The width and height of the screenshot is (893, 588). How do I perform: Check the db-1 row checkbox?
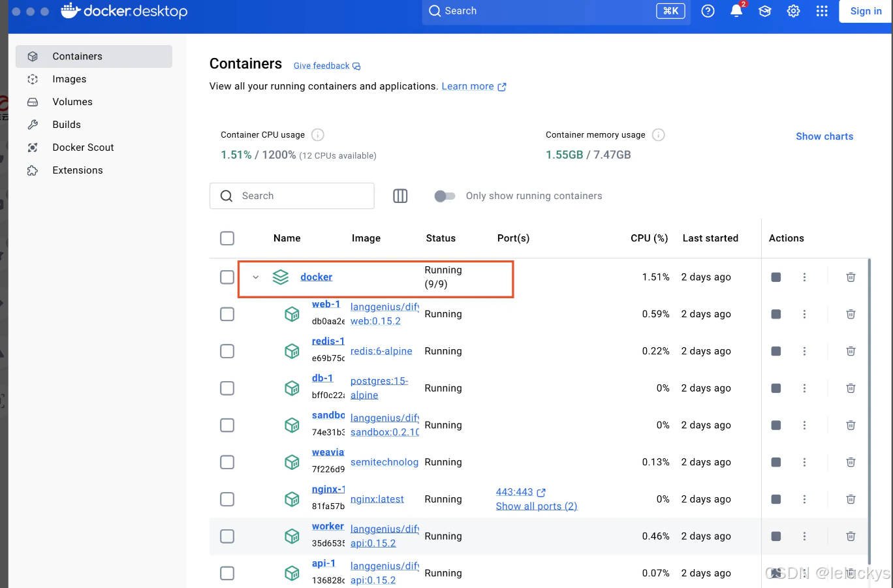tap(227, 388)
